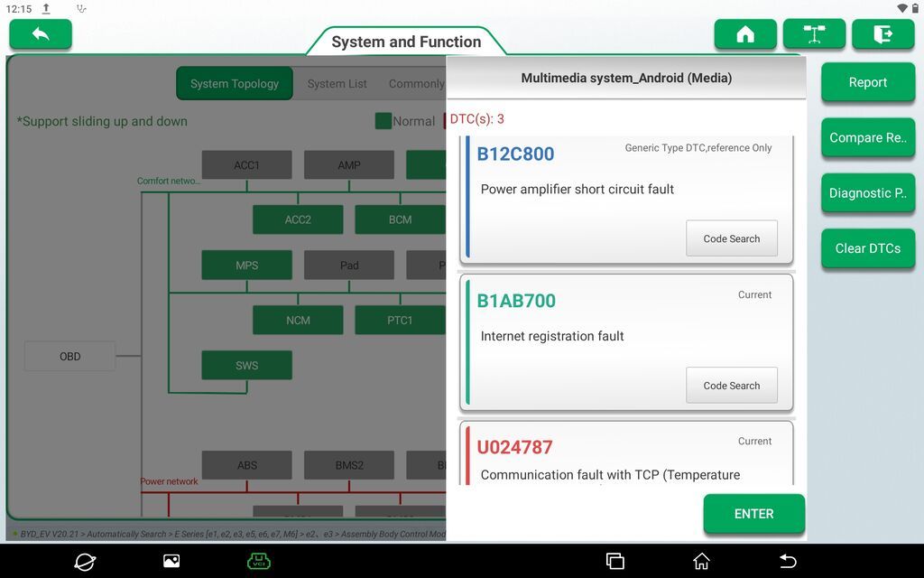Tap the BYD_EV V20.21 breadcrumb path
Image resolution: width=924 pixels, height=578 pixels.
(x=233, y=535)
